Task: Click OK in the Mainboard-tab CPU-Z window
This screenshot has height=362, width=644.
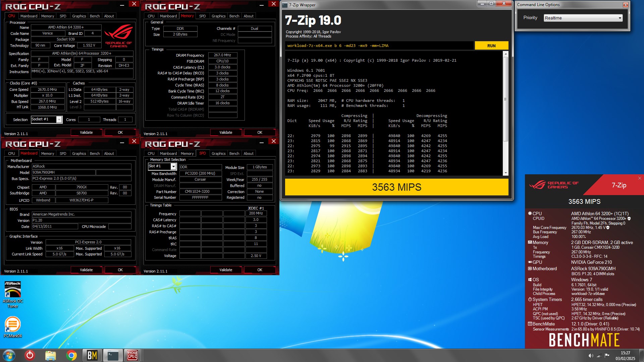Action: (120, 270)
